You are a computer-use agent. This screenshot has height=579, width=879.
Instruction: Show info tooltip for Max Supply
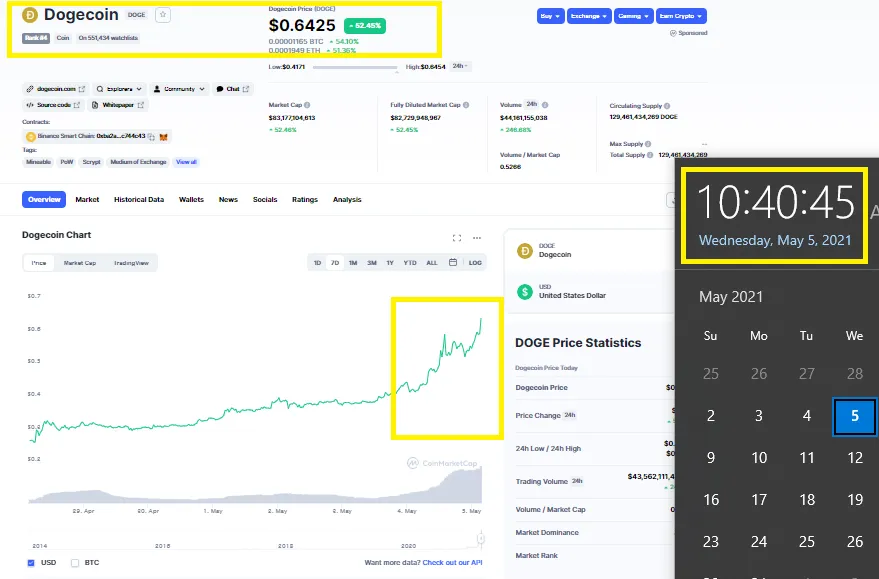pos(648,144)
